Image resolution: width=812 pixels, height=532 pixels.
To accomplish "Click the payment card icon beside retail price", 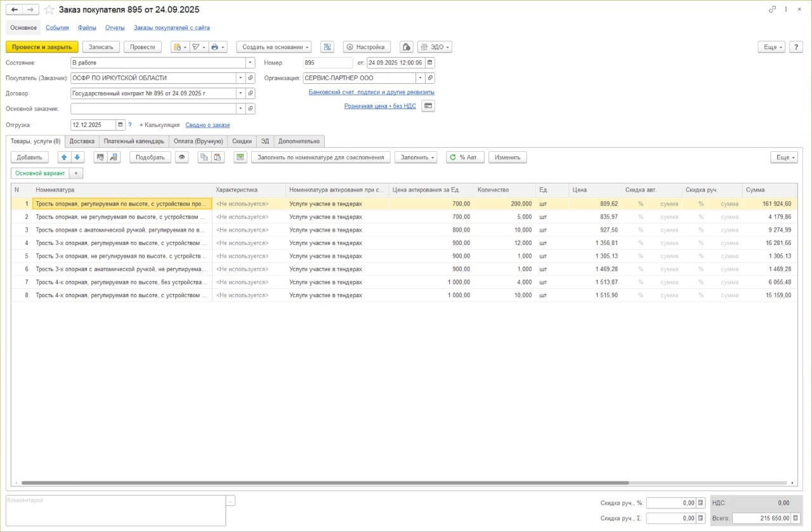I will click(428, 106).
